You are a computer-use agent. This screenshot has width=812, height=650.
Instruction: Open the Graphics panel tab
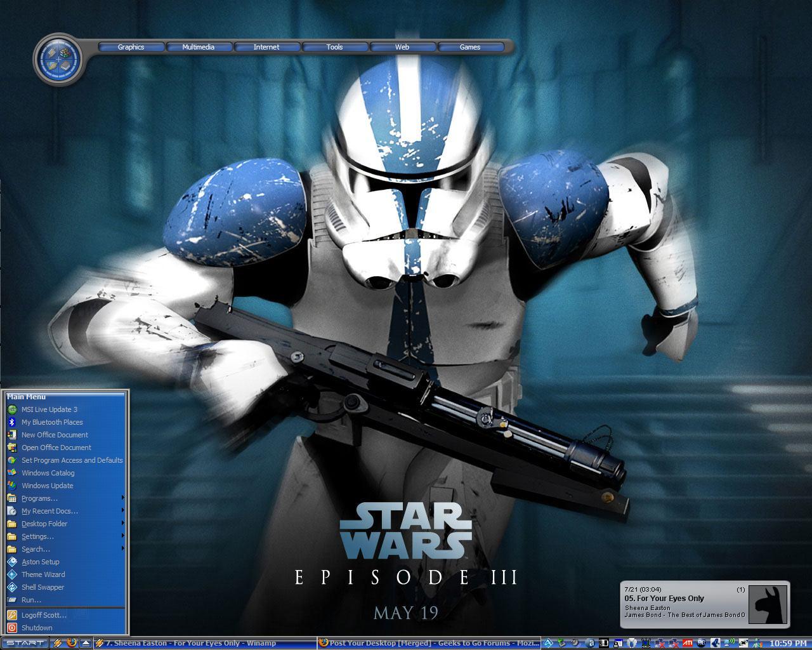(131, 47)
